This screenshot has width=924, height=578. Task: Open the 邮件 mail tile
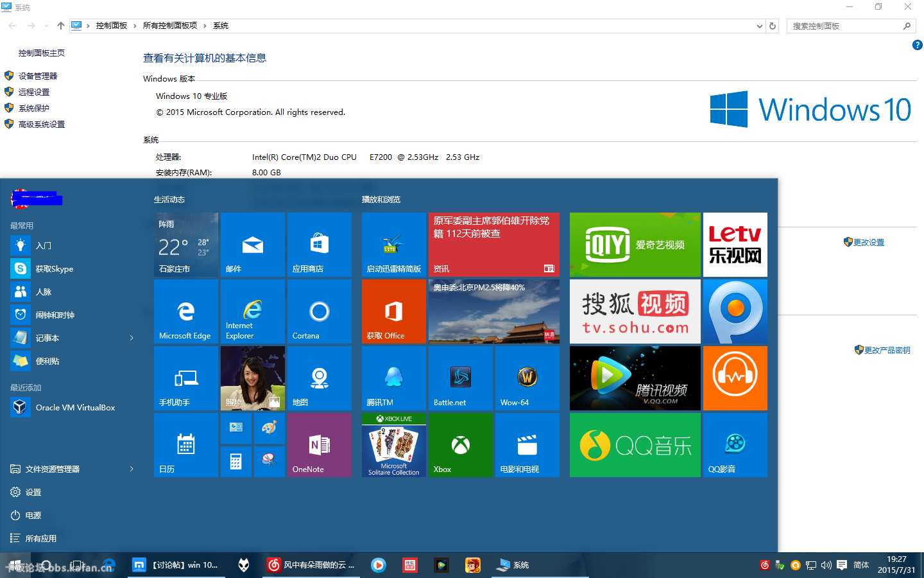coord(253,245)
